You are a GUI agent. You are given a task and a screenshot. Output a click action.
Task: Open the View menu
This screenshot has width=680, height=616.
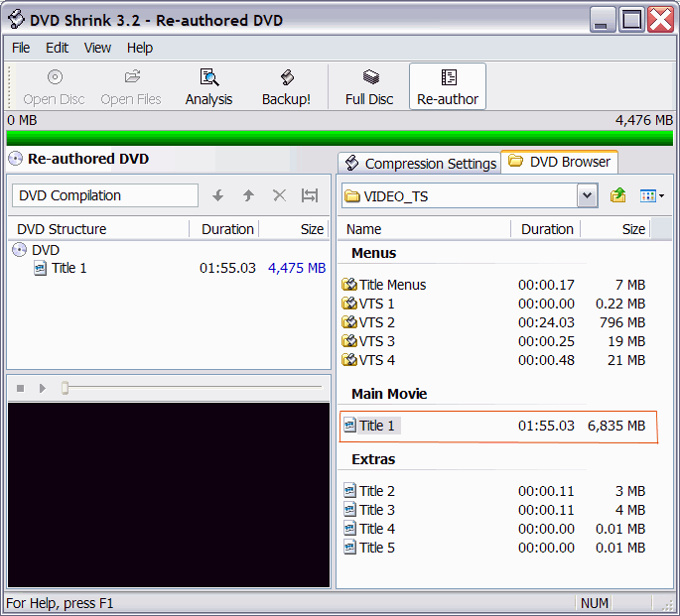point(97,48)
